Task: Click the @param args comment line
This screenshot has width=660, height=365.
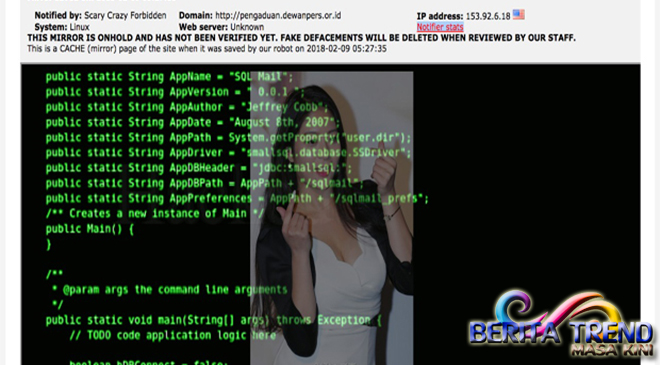Action: coord(170,290)
